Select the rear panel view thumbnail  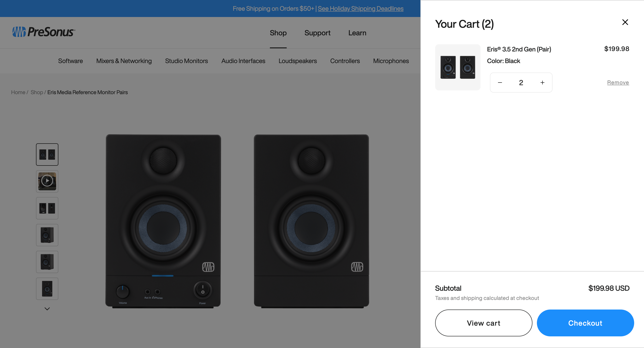47,208
